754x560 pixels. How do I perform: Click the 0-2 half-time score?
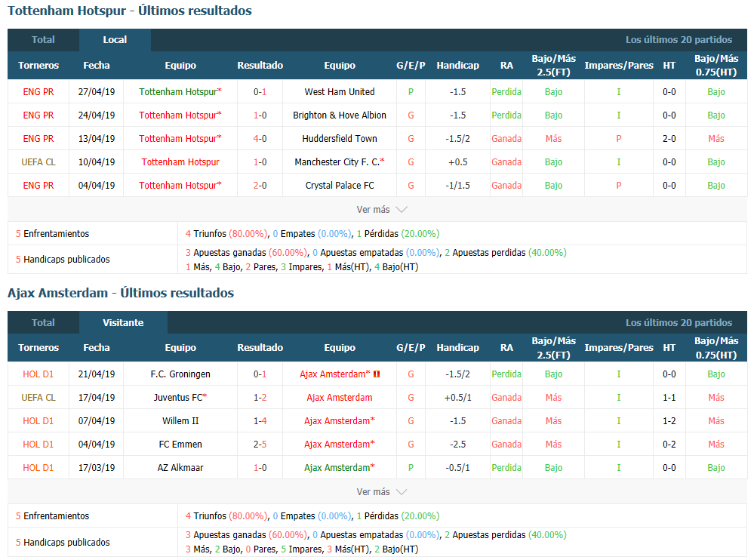point(669,445)
